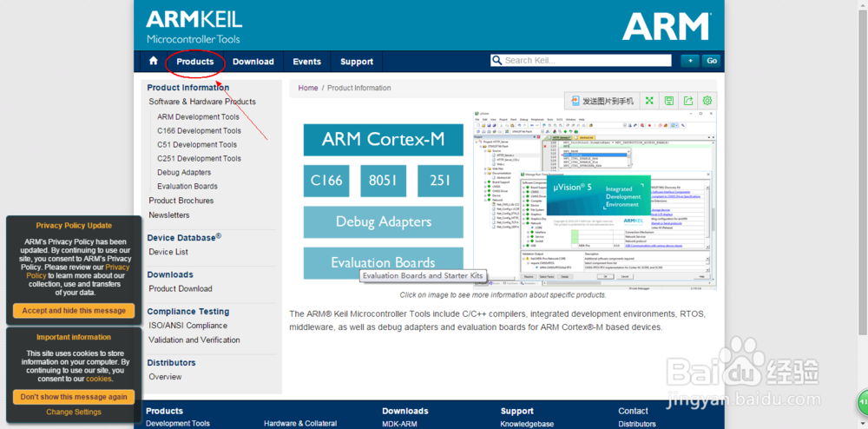Click Home in the breadcrumb
Viewport: 868px width, 429px height.
point(308,88)
